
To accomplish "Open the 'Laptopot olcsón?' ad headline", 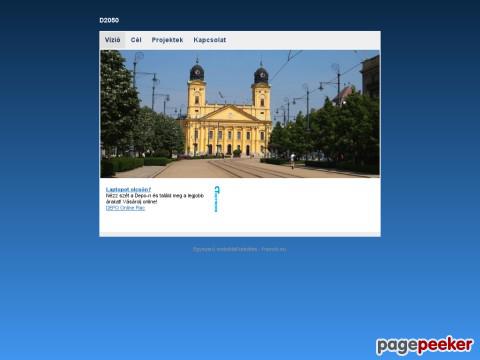I will coord(128,189).
